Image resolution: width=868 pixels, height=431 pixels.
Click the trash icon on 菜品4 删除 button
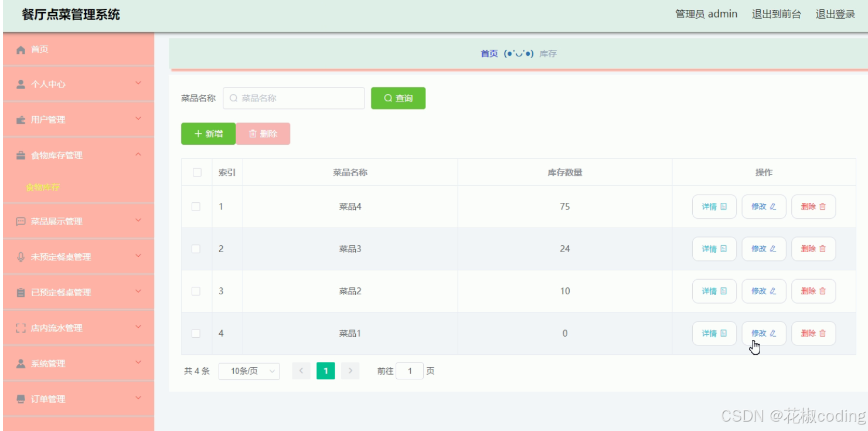coord(822,206)
